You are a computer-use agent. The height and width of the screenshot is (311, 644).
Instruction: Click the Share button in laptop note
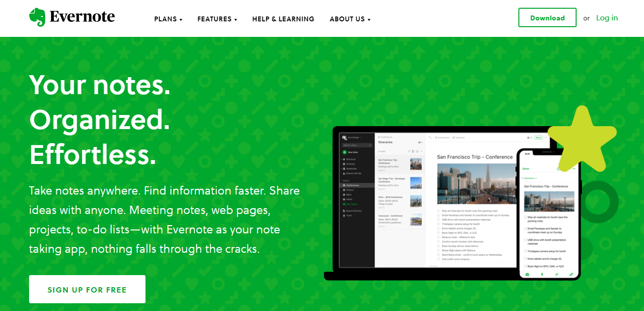tap(538, 138)
